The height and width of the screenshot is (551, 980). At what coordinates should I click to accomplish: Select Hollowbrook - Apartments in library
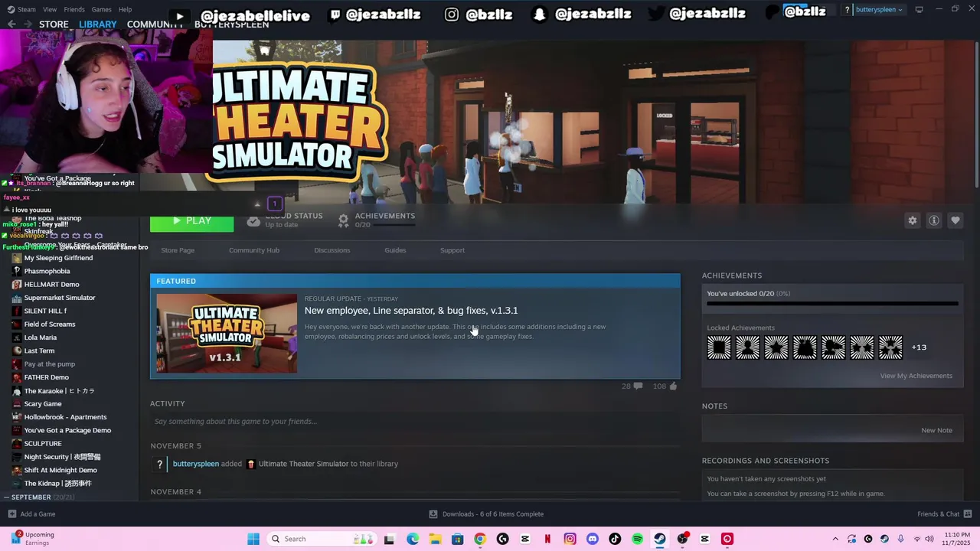click(x=65, y=417)
